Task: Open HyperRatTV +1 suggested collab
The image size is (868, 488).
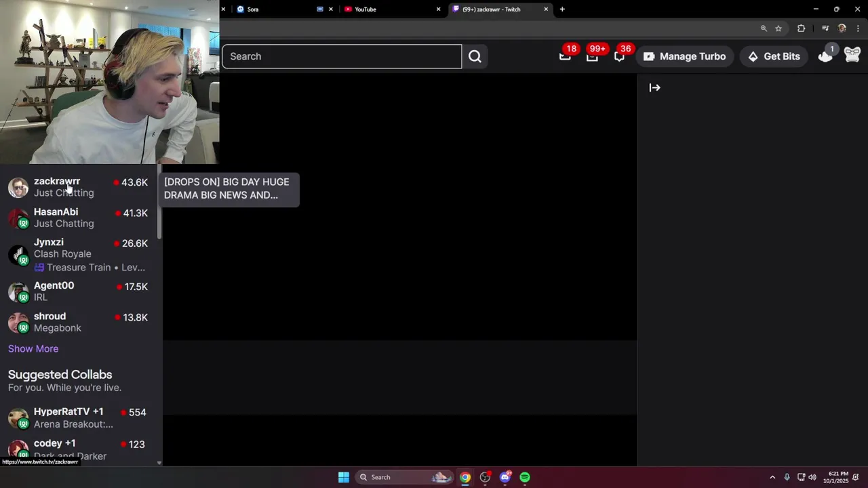Action: (x=78, y=418)
